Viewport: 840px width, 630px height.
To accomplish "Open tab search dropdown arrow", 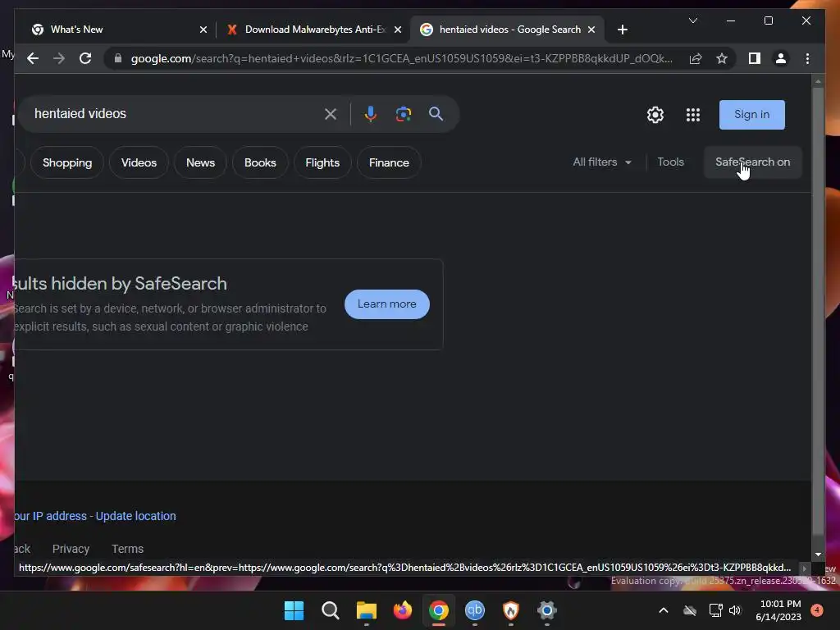I will 692,21.
